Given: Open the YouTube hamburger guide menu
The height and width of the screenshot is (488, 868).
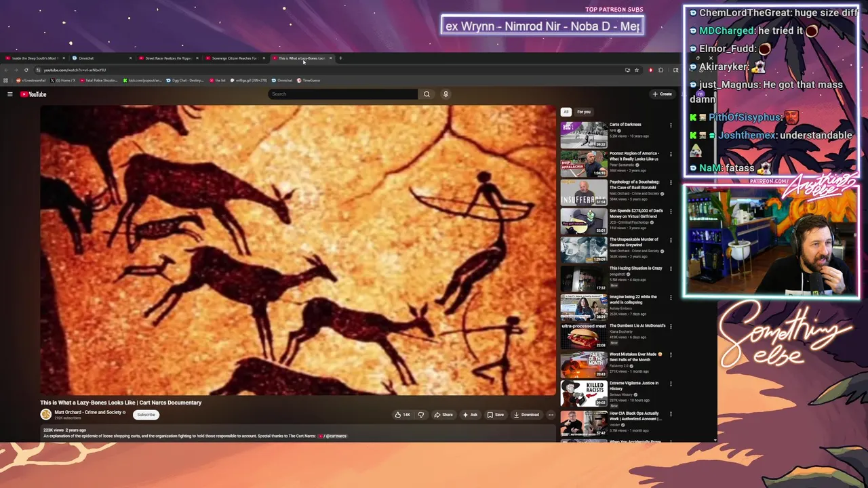Looking at the screenshot, I should point(10,94).
